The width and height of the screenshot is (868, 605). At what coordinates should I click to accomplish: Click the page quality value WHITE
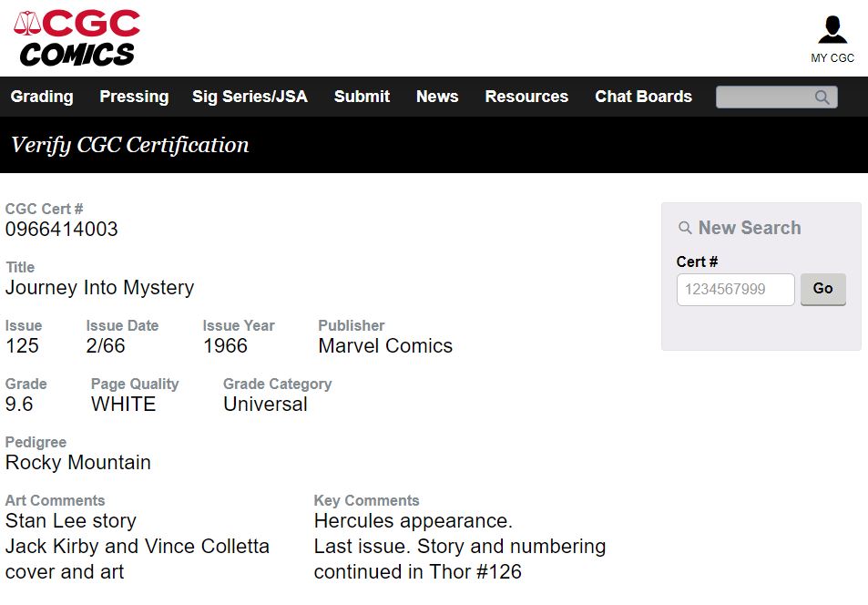tap(124, 404)
